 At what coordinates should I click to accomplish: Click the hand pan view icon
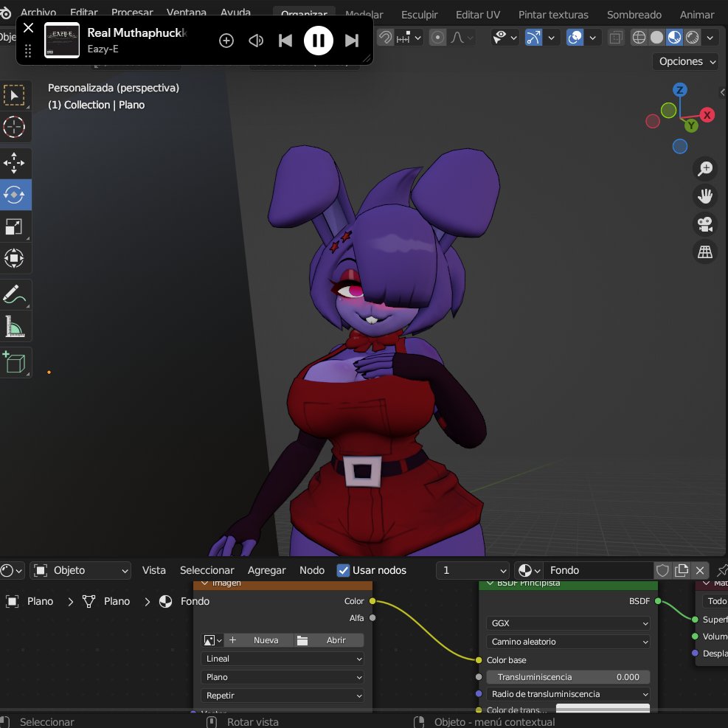[705, 196]
